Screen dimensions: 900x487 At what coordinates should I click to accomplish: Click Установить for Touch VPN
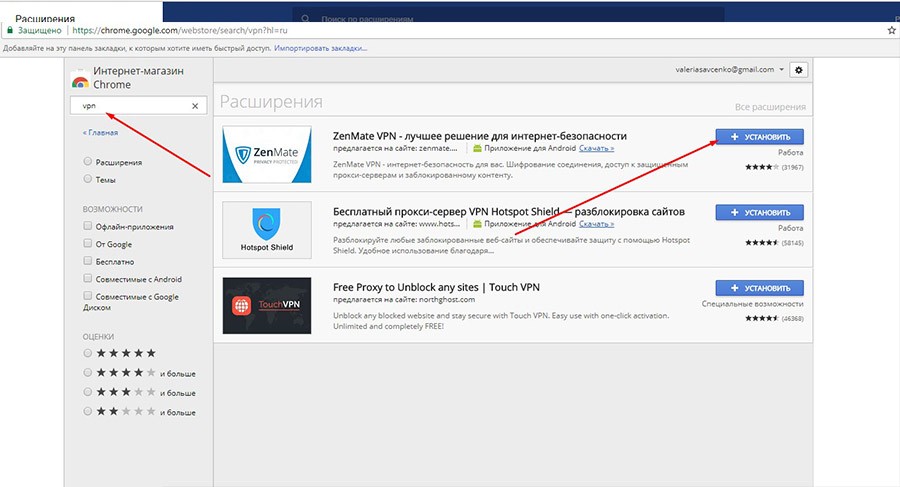[760, 288]
